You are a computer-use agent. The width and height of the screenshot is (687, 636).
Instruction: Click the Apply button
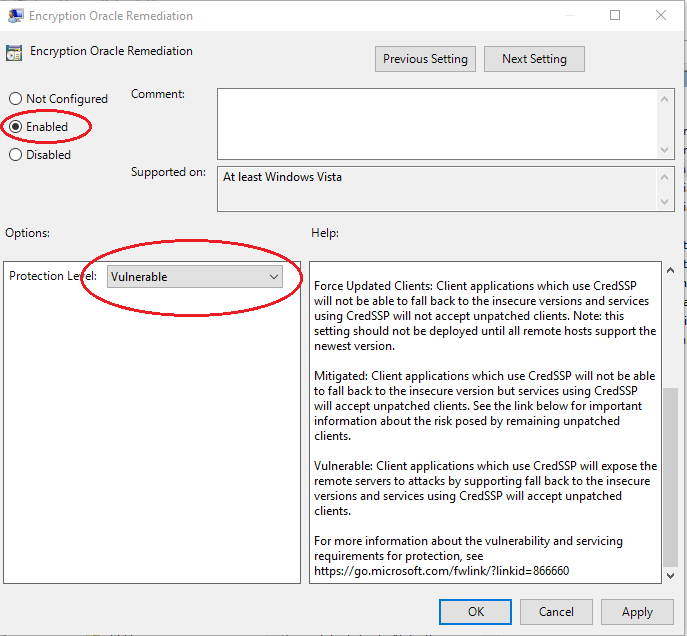[x=637, y=612]
